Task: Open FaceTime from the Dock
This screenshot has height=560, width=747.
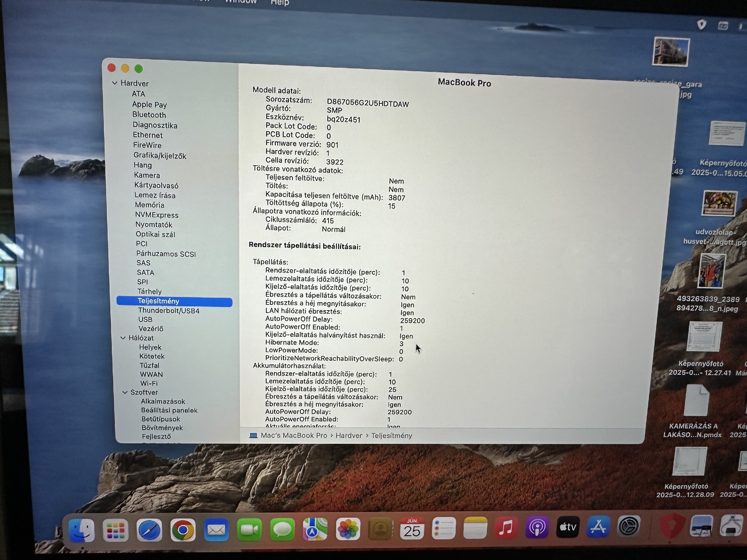Action: pyautogui.click(x=249, y=530)
